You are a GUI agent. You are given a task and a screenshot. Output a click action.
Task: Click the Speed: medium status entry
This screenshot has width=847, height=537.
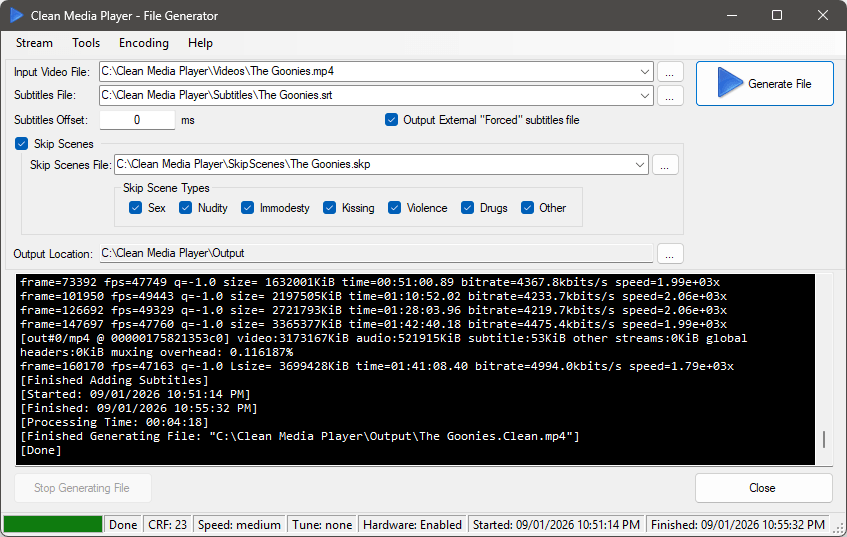[x=239, y=525]
